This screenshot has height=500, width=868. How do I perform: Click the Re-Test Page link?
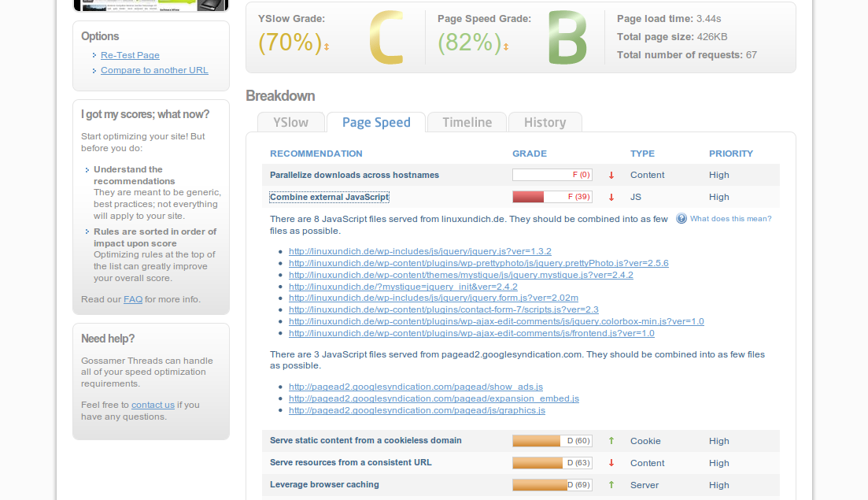(130, 55)
